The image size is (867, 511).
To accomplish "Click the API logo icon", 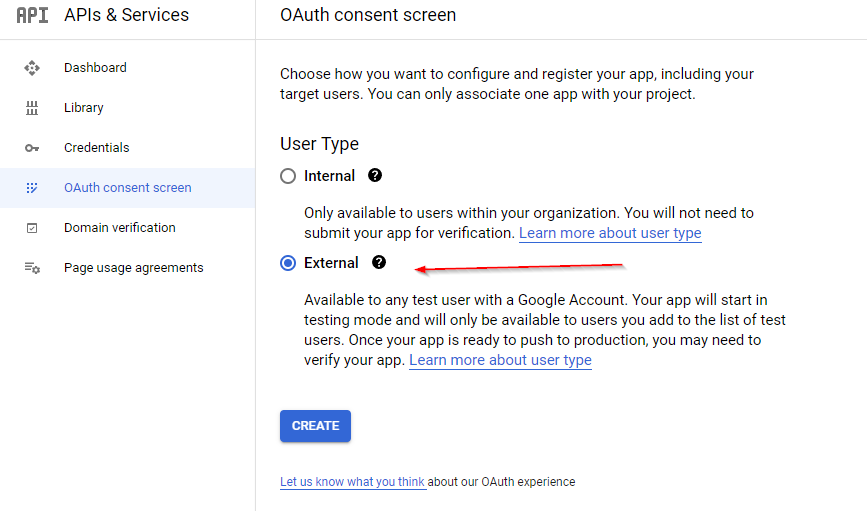I will (32, 15).
